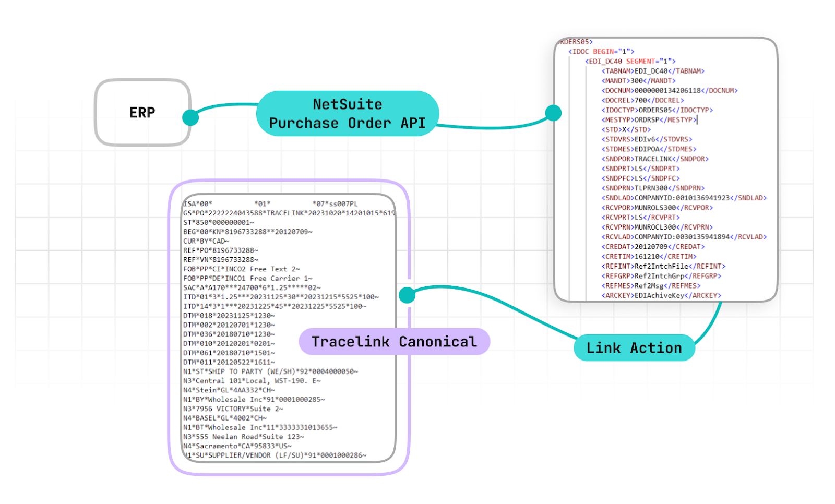Select the line '<TABNAM>EDI_DC40</TABNAM>'
The height and width of the screenshot is (504, 835).
point(653,71)
